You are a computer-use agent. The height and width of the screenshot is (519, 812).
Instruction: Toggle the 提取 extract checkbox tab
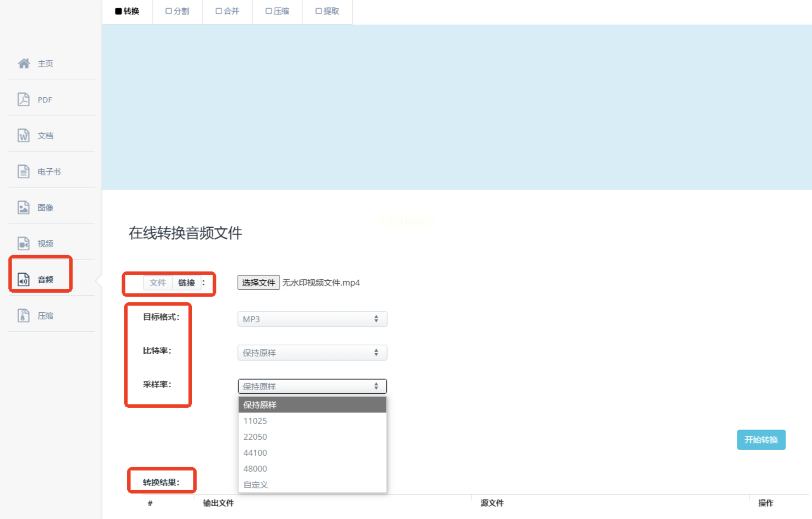coord(327,11)
